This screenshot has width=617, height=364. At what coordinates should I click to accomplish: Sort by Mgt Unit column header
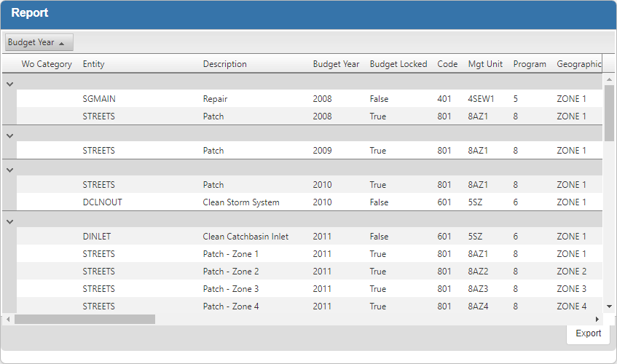point(485,64)
